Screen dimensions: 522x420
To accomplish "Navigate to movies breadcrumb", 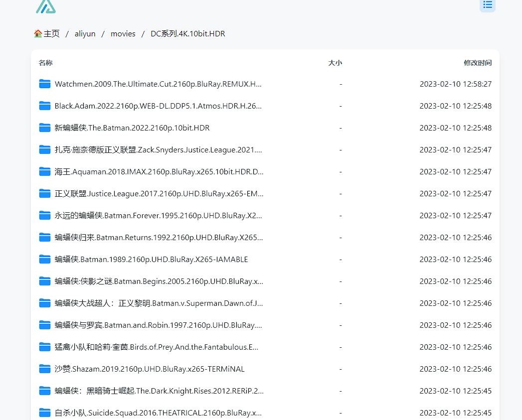I will pos(123,33).
